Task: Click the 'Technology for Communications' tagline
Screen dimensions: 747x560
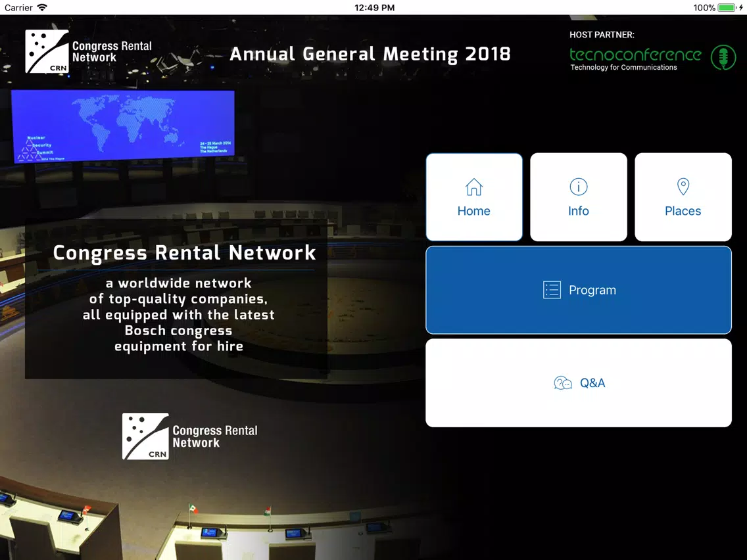Action: (x=623, y=67)
